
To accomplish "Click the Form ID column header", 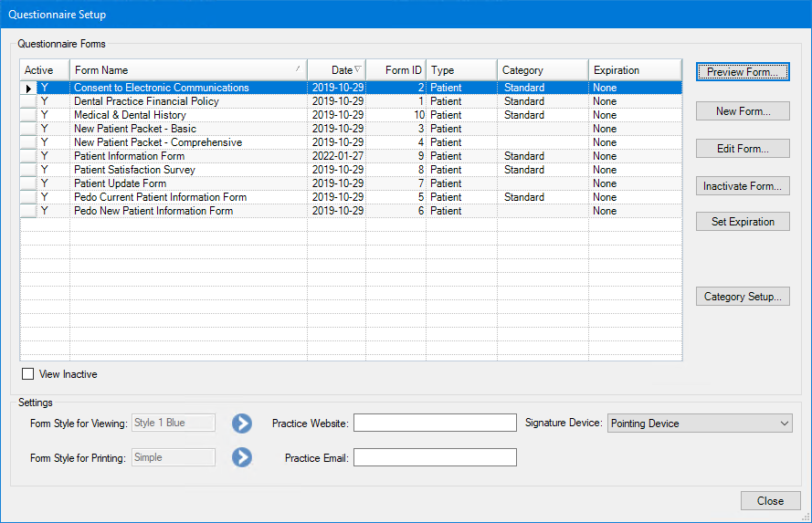I will [395, 70].
